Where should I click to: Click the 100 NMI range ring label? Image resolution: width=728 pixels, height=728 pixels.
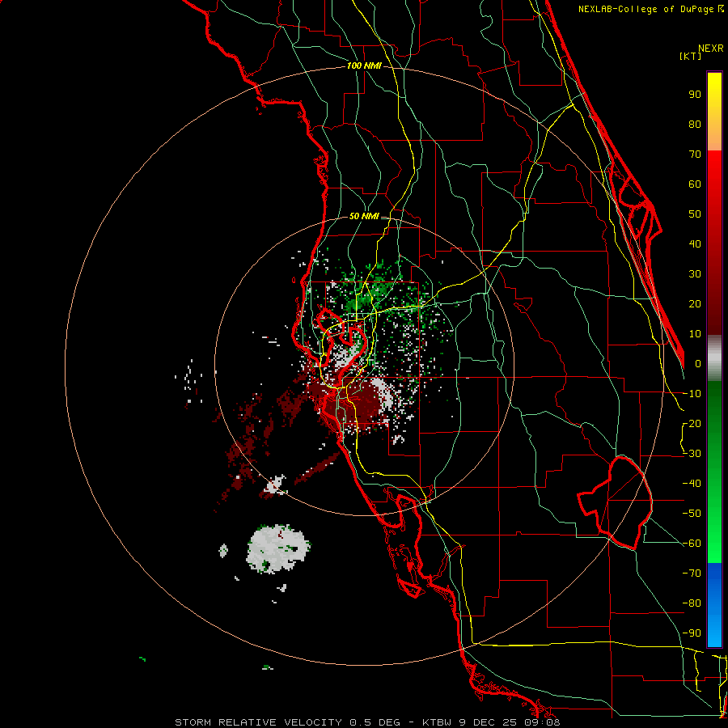[365, 66]
